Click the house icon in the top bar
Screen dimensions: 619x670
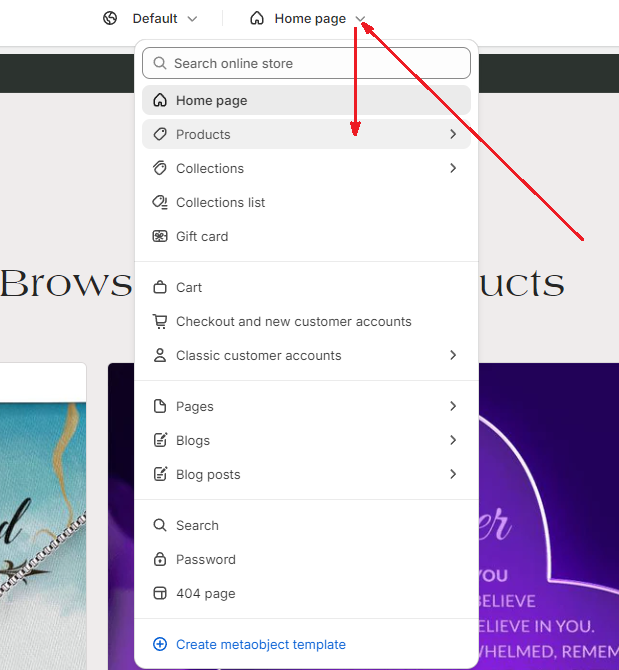[x=257, y=18]
